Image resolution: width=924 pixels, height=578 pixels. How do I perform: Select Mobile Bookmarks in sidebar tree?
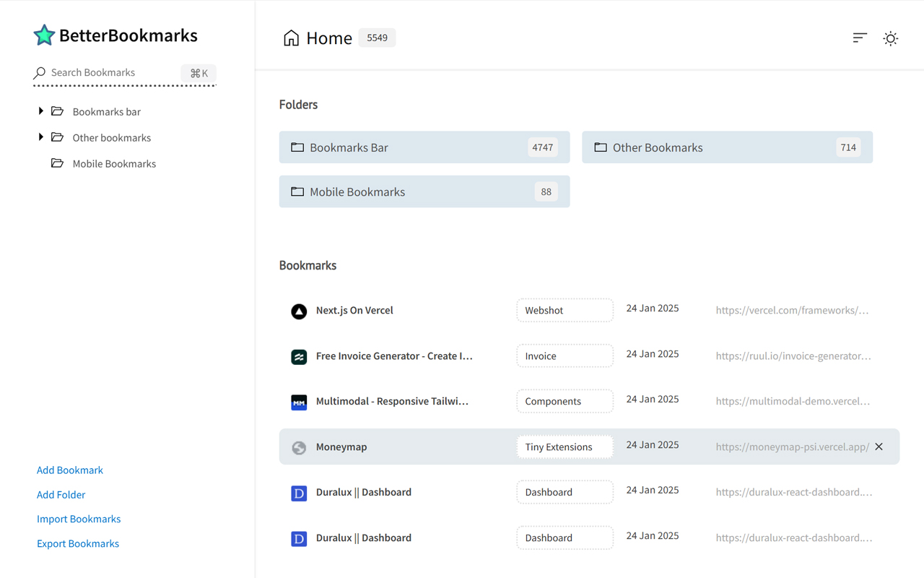(114, 163)
